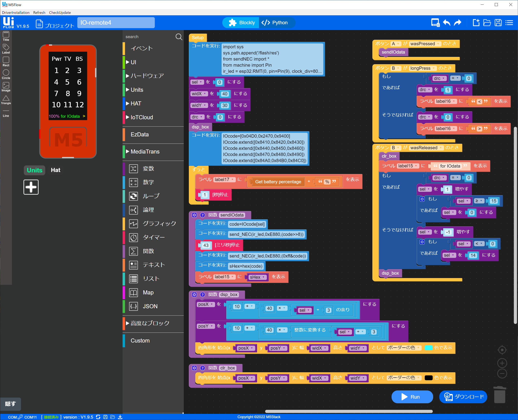Switch to the Units tab
The height and width of the screenshot is (420, 518).
coord(35,170)
